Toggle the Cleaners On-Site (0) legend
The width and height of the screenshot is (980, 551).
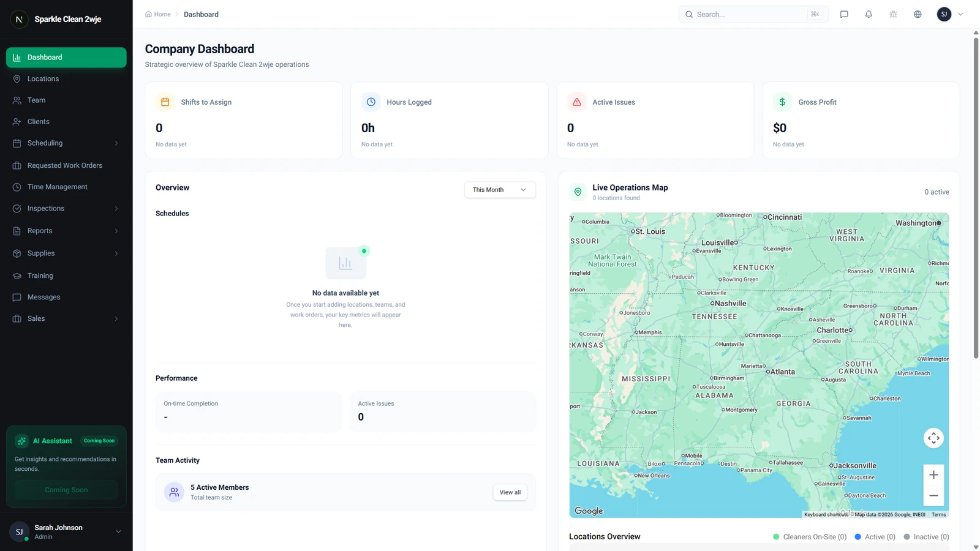coord(810,537)
